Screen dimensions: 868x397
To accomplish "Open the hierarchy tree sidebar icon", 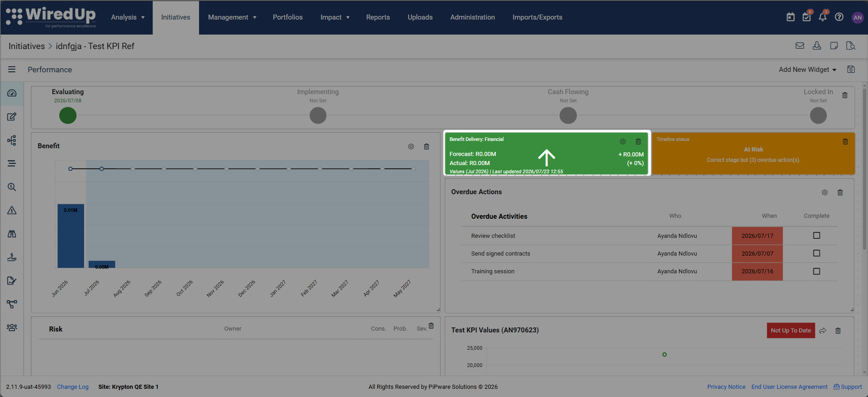I will click(x=12, y=140).
